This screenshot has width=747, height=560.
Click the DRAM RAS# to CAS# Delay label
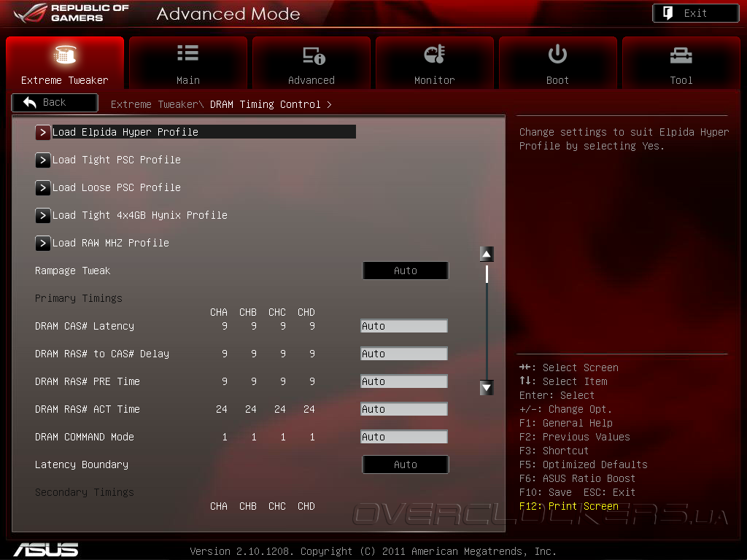[102, 354]
